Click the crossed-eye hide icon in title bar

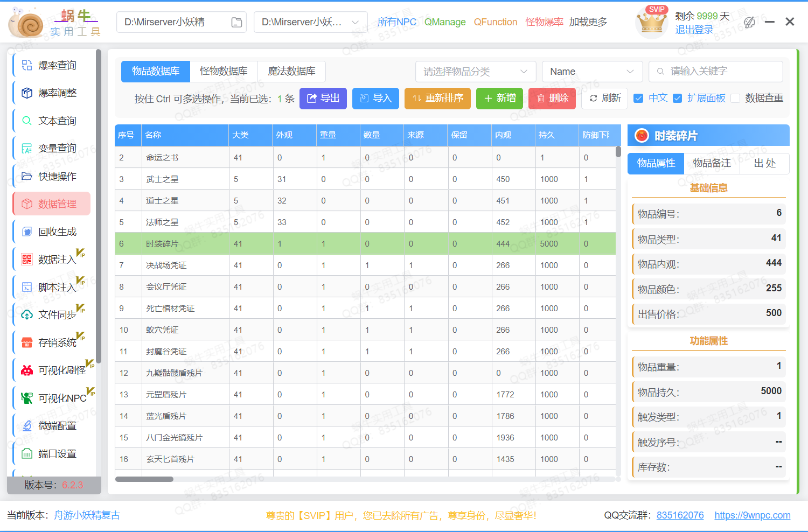(749, 22)
